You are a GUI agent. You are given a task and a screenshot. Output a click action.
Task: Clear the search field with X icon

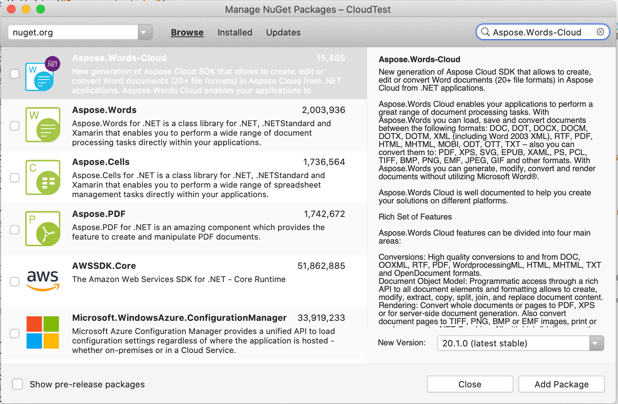tap(600, 32)
